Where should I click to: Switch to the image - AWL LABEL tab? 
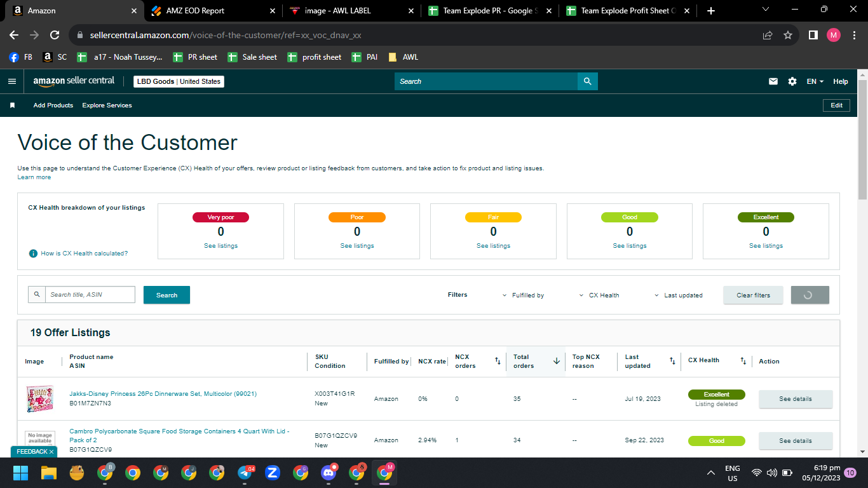point(351,11)
